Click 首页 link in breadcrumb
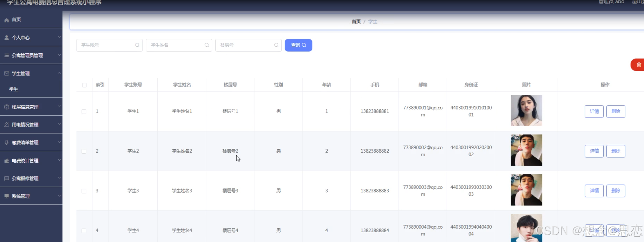Viewport: 644px width, 242px height. [356, 22]
